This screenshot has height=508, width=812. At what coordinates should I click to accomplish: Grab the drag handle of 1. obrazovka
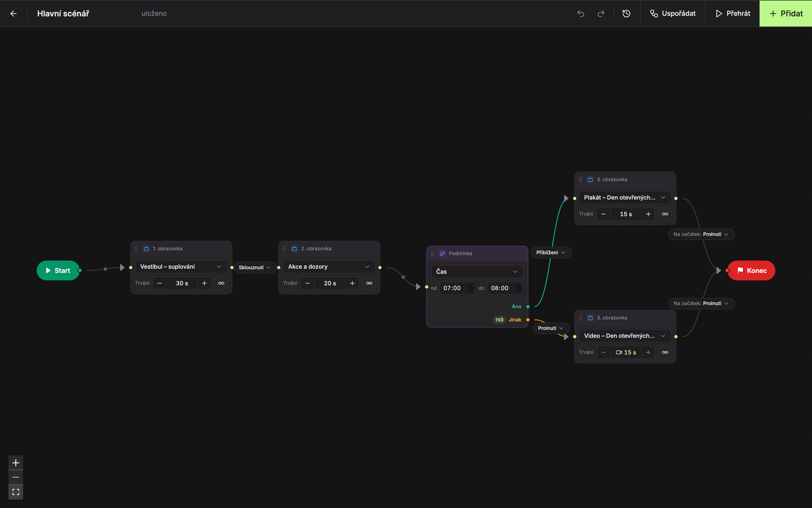point(136,249)
